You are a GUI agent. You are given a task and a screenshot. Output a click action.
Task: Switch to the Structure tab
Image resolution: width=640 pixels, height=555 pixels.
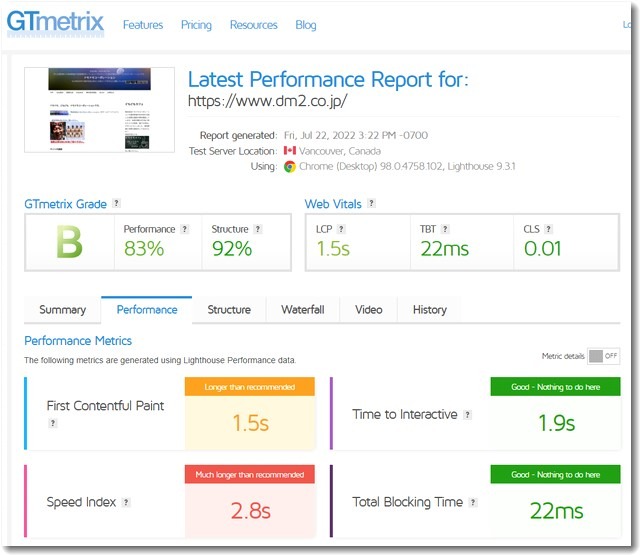pyautogui.click(x=229, y=310)
